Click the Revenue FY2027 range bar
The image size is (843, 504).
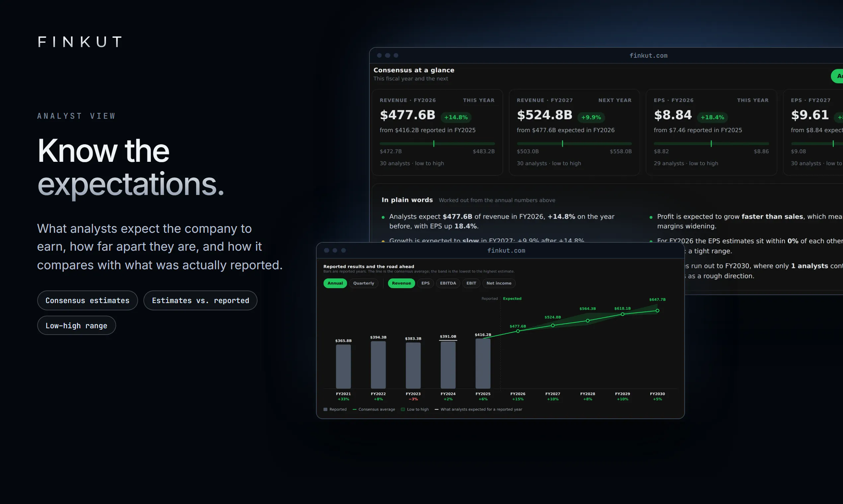[574, 144]
